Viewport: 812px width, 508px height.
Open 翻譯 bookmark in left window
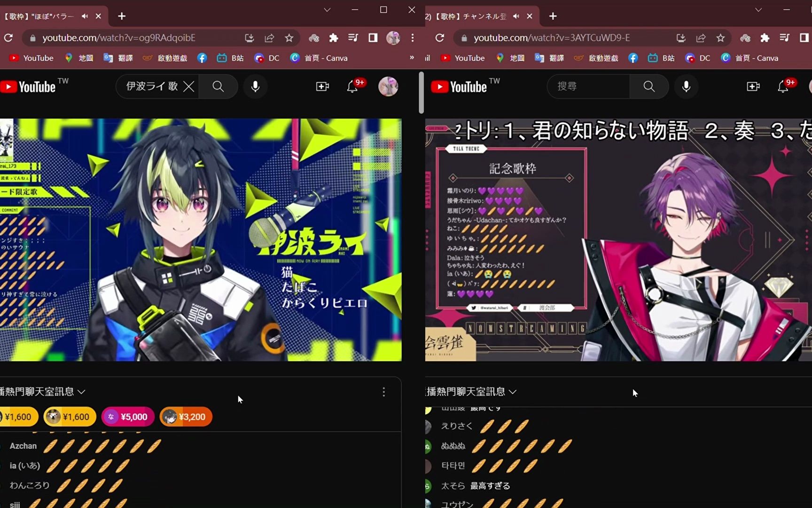[x=118, y=58]
